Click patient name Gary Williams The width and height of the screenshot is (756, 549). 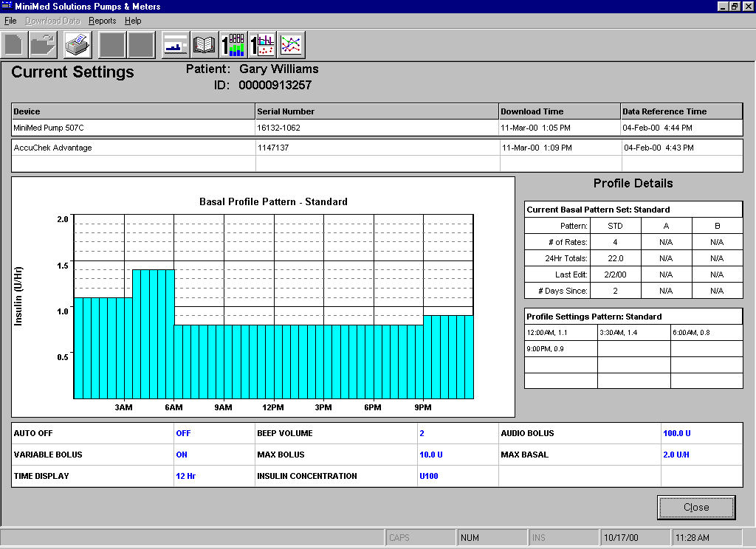[278, 69]
